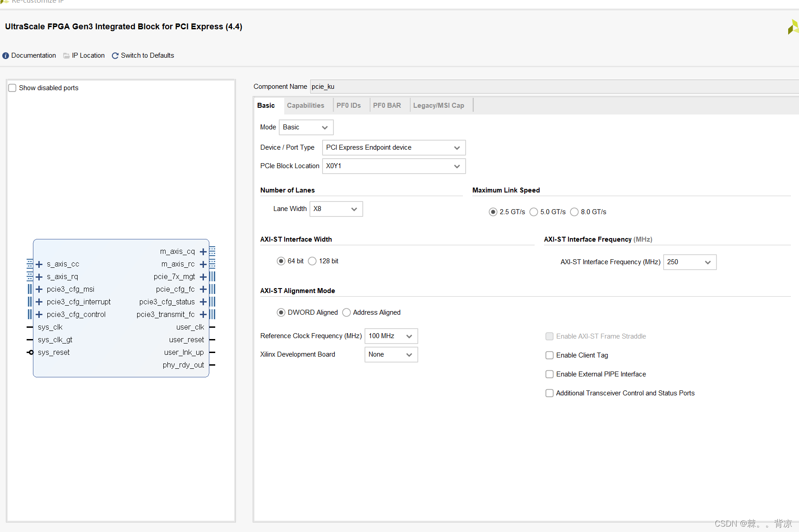Click the IP Location folder icon
This screenshot has height=532, width=799.
[x=66, y=55]
